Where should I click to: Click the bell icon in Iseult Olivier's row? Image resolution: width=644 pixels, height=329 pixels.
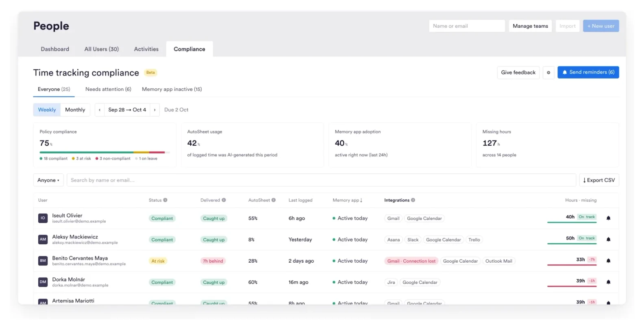(x=608, y=218)
